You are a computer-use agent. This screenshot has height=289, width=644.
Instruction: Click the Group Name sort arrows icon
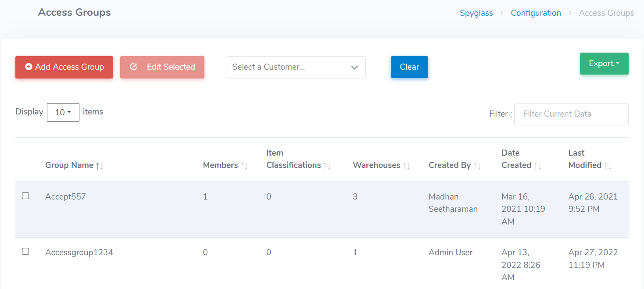[100, 166]
